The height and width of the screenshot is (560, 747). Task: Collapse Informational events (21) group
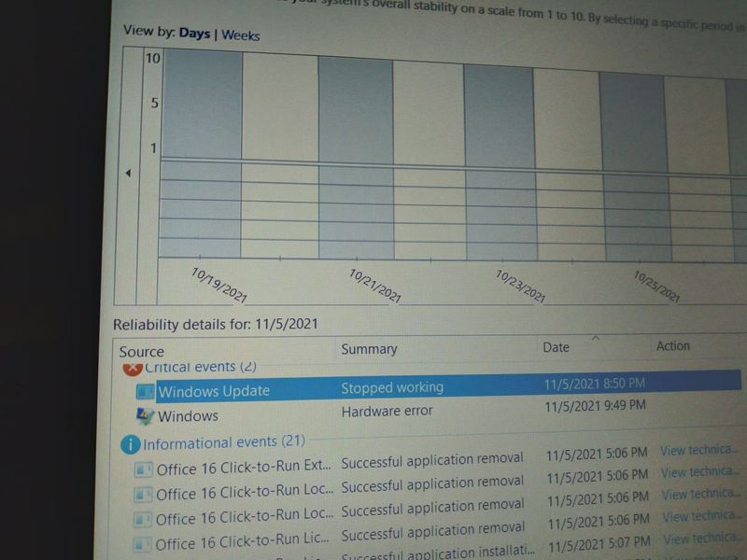pos(224,442)
